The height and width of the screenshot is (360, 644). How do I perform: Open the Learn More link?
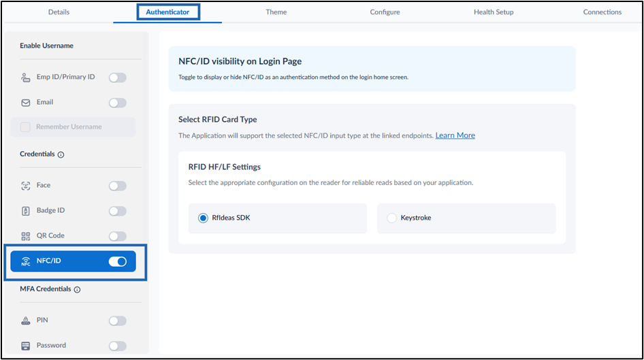tap(455, 135)
